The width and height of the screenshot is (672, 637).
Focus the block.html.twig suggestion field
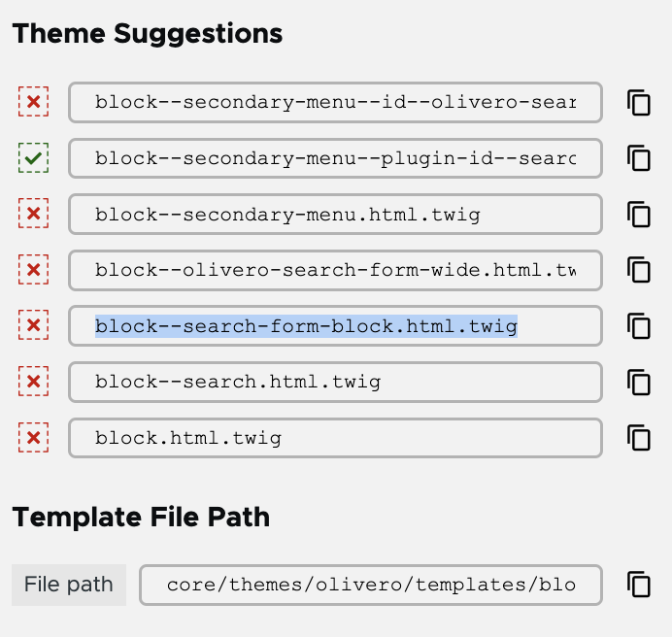coord(336,438)
